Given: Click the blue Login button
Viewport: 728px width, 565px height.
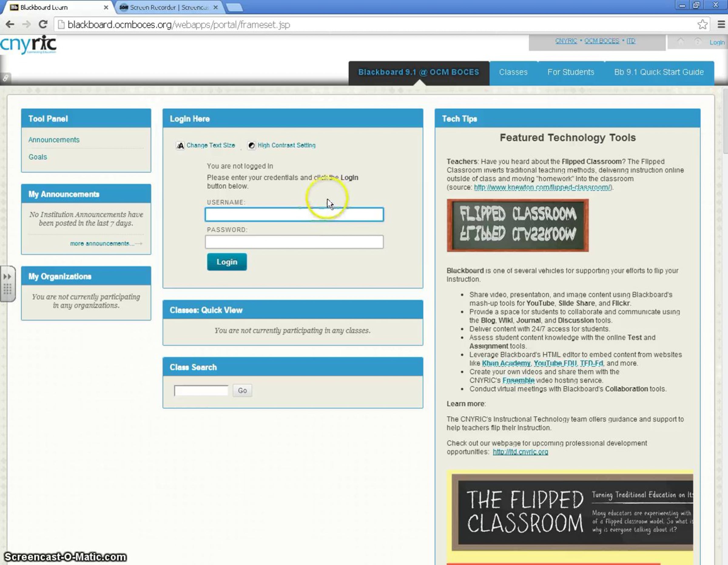Looking at the screenshot, I should (227, 262).
